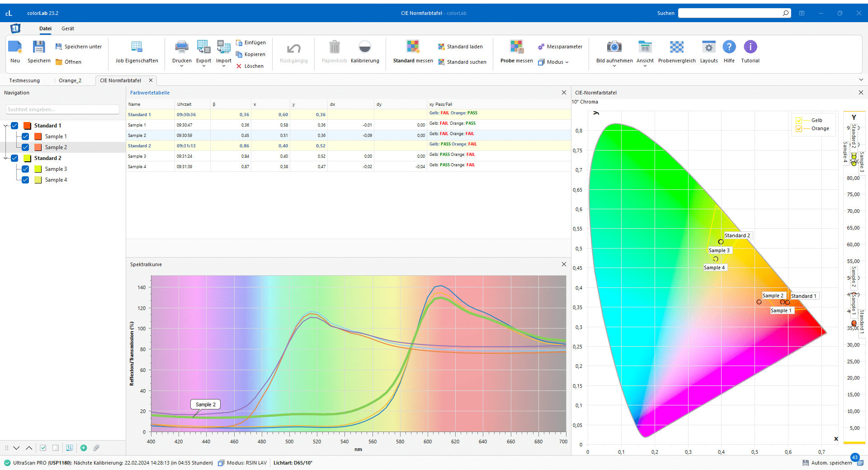Screen dimensions: 868x470
Task: Open Probenvergleich sample comparison
Action: click(677, 52)
